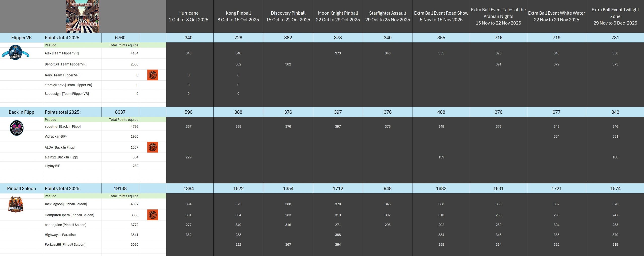Click the orange badge beside Jerry
Viewport: 644px width, 256px height.
(152, 75)
